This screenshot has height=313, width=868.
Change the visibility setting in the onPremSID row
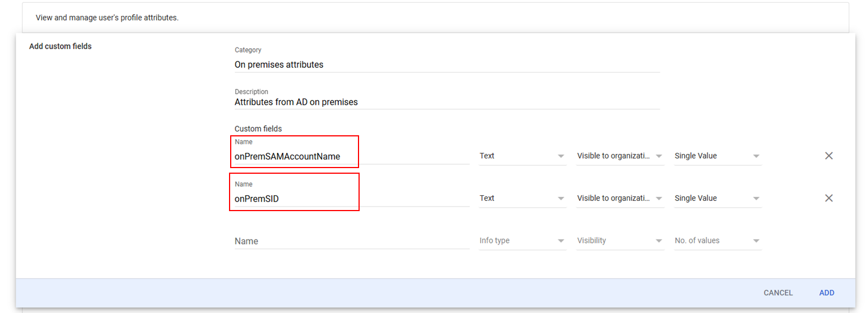pyautogui.click(x=620, y=199)
